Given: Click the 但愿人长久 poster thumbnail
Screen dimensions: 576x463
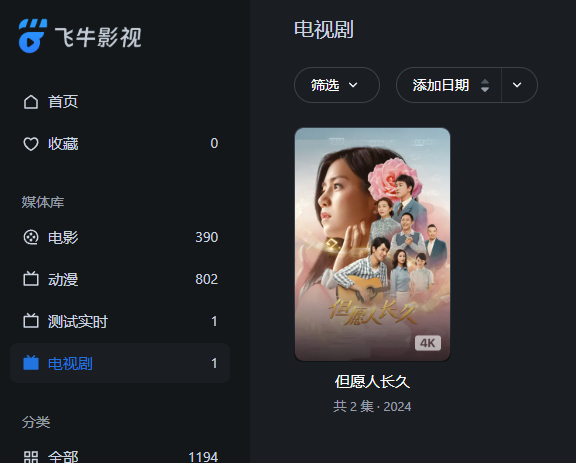Looking at the screenshot, I should 372,244.
